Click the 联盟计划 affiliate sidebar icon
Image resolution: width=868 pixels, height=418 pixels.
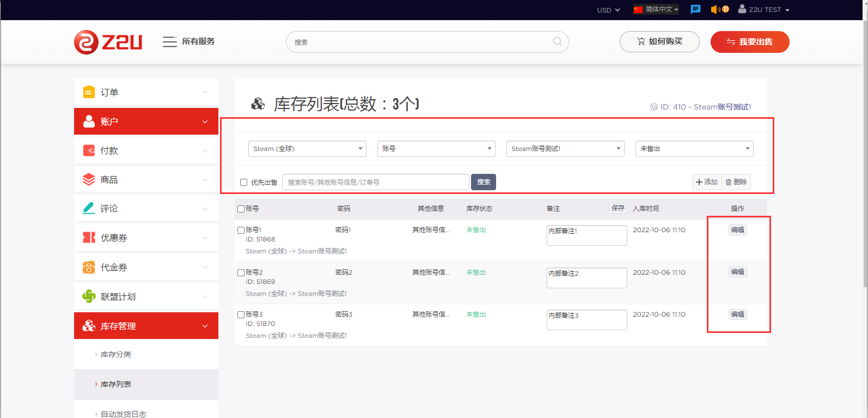coord(89,296)
